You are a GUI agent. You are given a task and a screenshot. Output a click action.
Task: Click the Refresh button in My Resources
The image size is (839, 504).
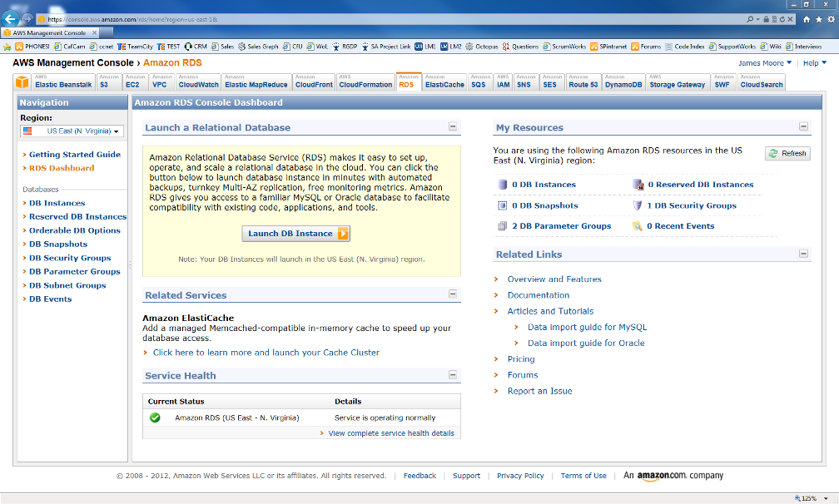[x=787, y=153]
